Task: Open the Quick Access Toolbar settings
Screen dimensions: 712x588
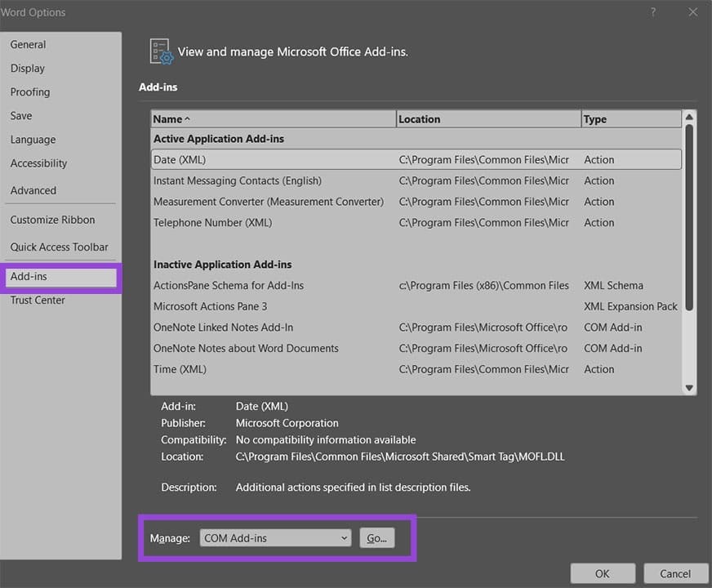Action: 59,247
